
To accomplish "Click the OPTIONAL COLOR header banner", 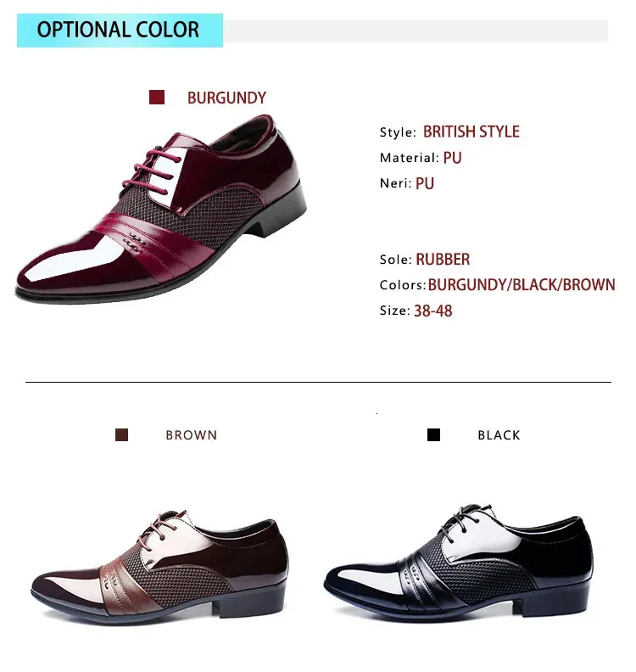I will click(120, 30).
